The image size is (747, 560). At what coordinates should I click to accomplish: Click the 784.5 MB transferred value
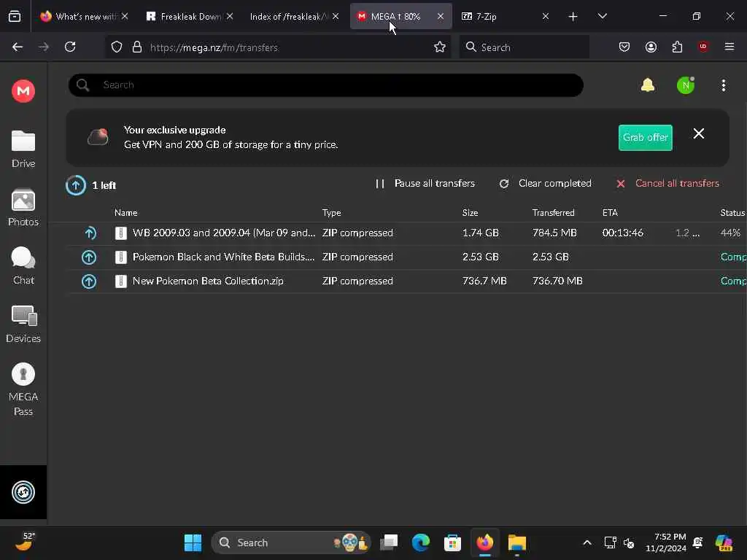point(554,233)
